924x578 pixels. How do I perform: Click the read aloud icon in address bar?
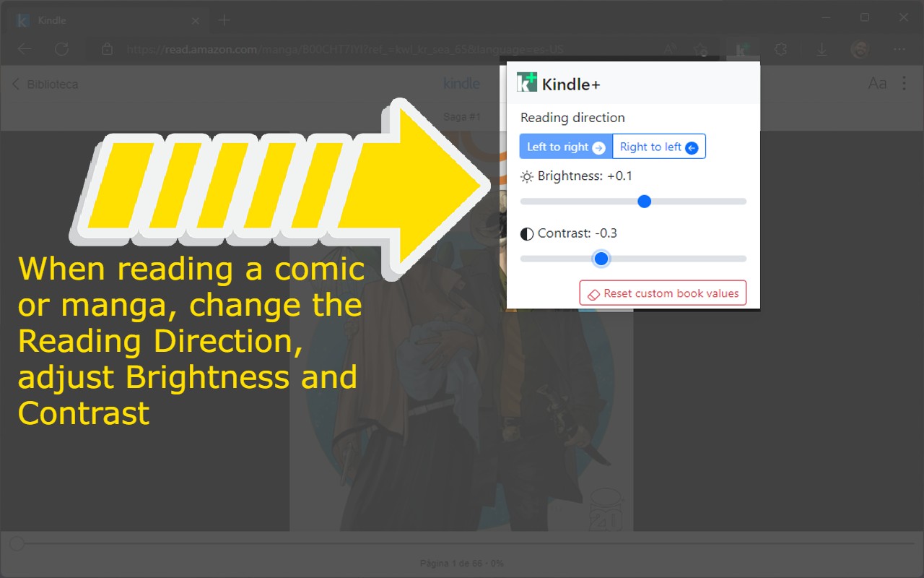coord(670,49)
